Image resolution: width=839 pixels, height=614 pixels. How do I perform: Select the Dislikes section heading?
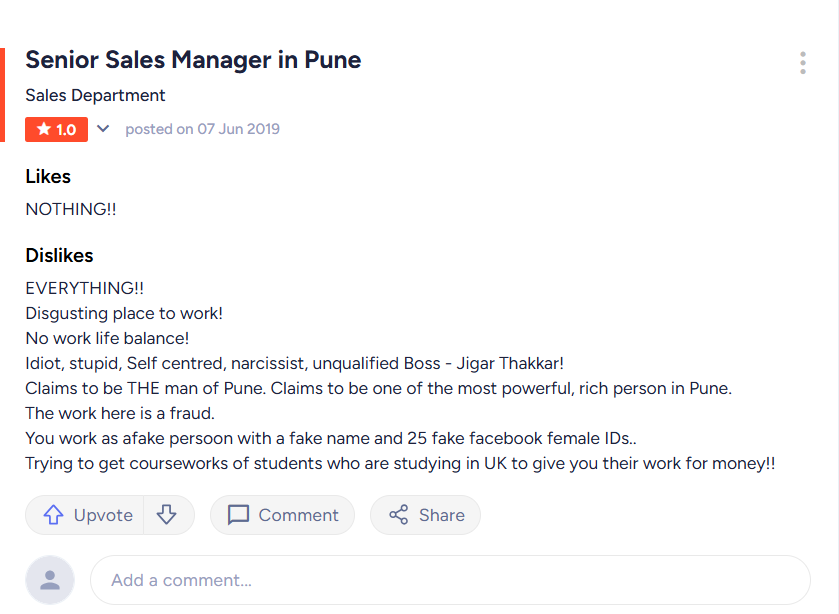[59, 255]
